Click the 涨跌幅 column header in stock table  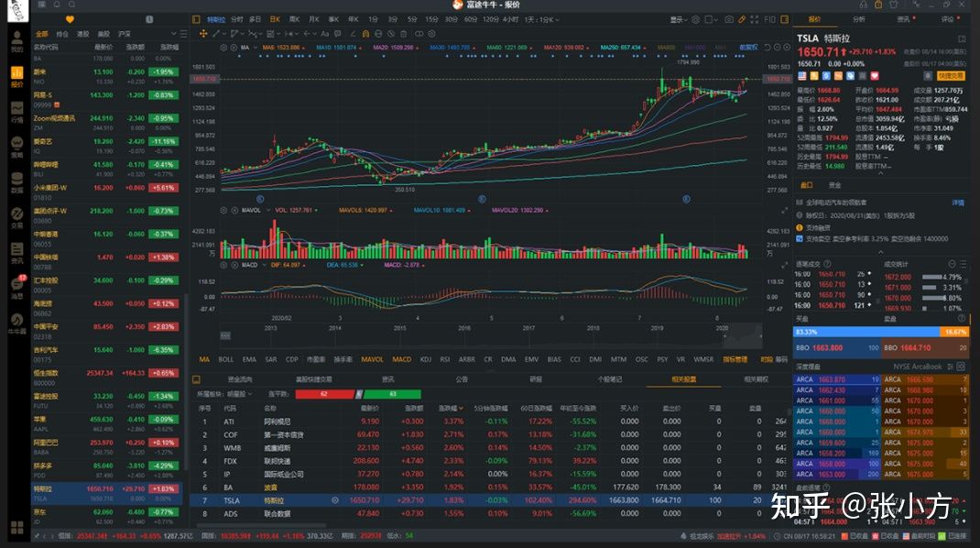coord(452,408)
